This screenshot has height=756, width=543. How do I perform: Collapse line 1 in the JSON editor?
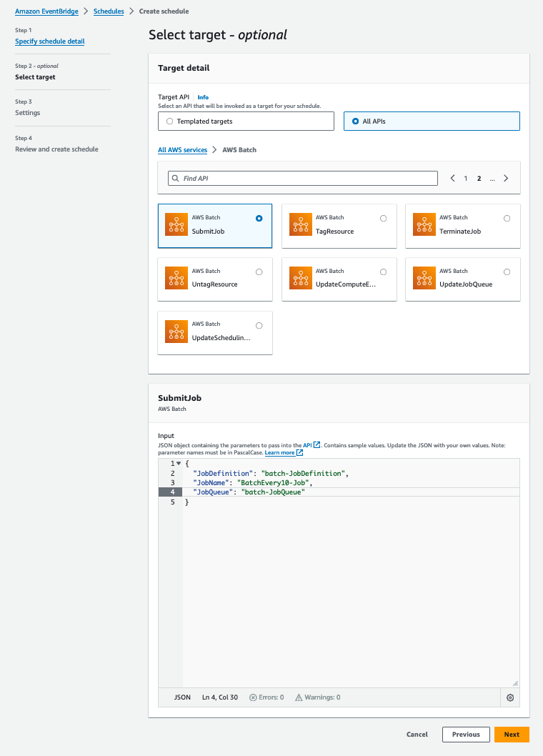[x=177, y=463]
